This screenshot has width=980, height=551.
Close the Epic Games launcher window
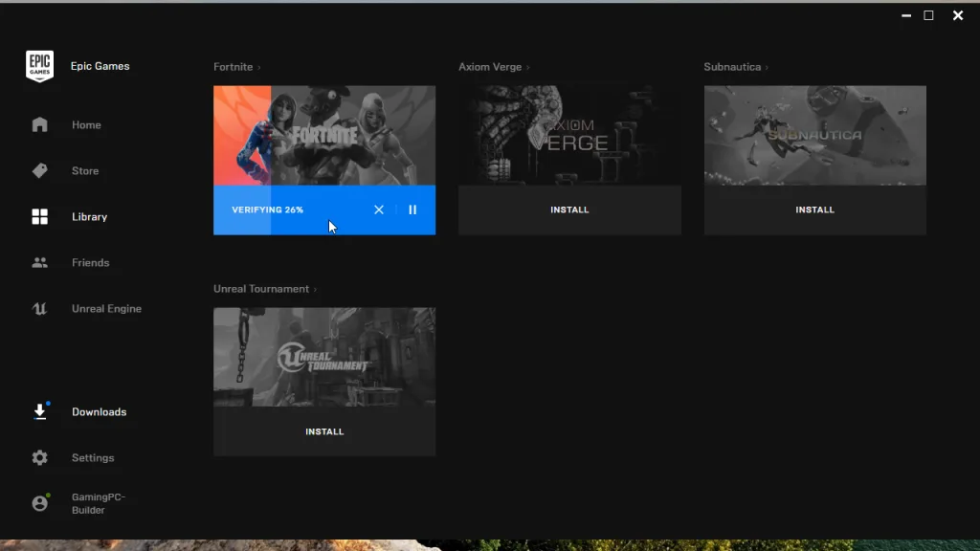[958, 15]
